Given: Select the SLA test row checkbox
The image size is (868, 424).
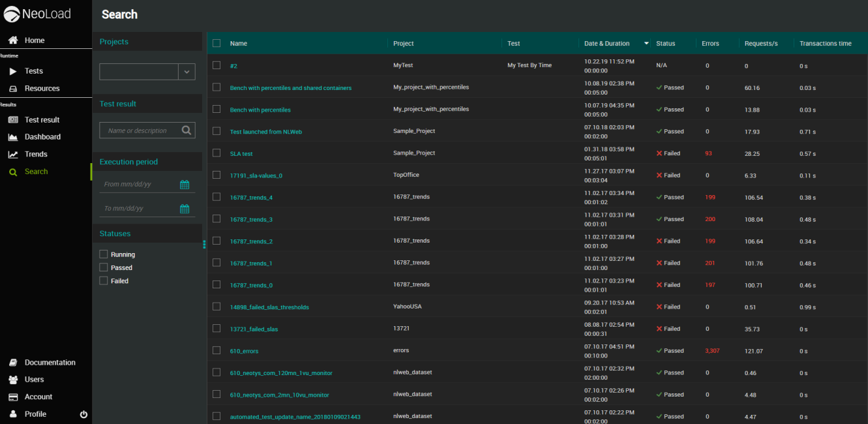Looking at the screenshot, I should (217, 153).
